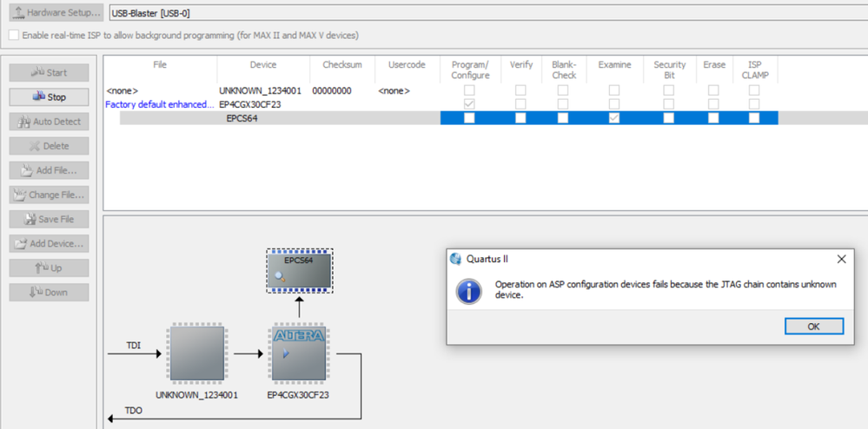Click the Save File button
This screenshot has width=868, height=429.
click(49, 219)
